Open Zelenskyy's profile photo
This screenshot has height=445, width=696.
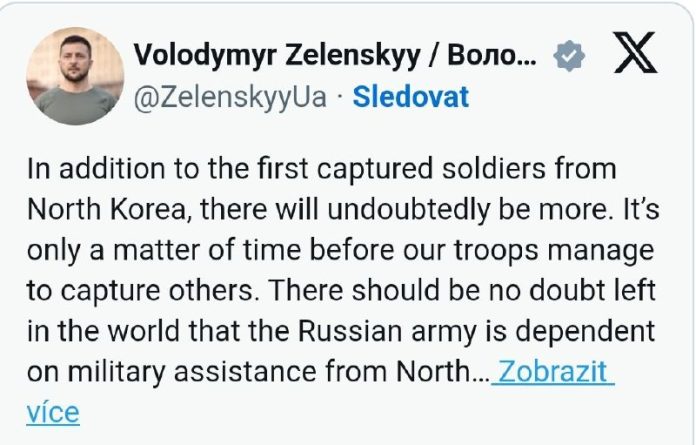[67, 75]
